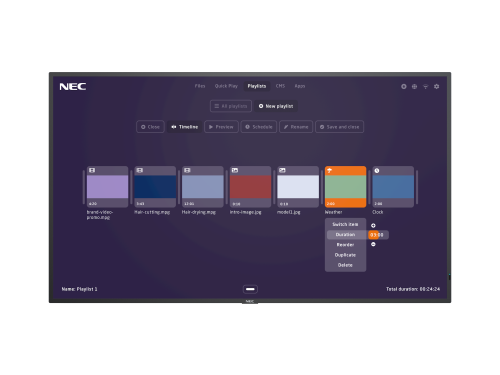Choose Delete in the context menu
This screenshot has height=375, width=500.
tap(345, 265)
